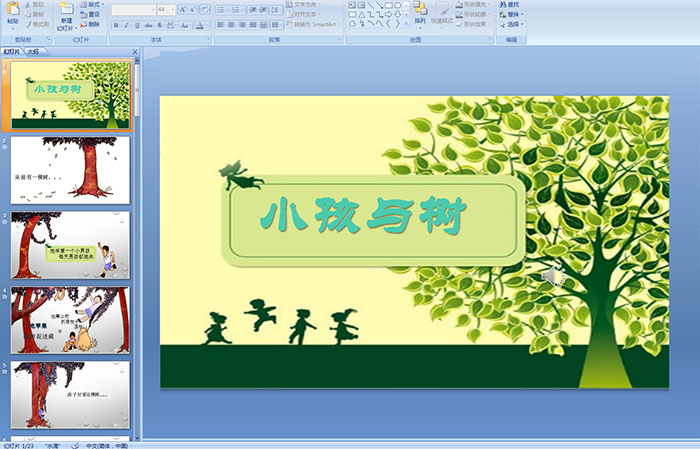Click the Replace (替换) button
Screen dimensions: 700x449
512,15
